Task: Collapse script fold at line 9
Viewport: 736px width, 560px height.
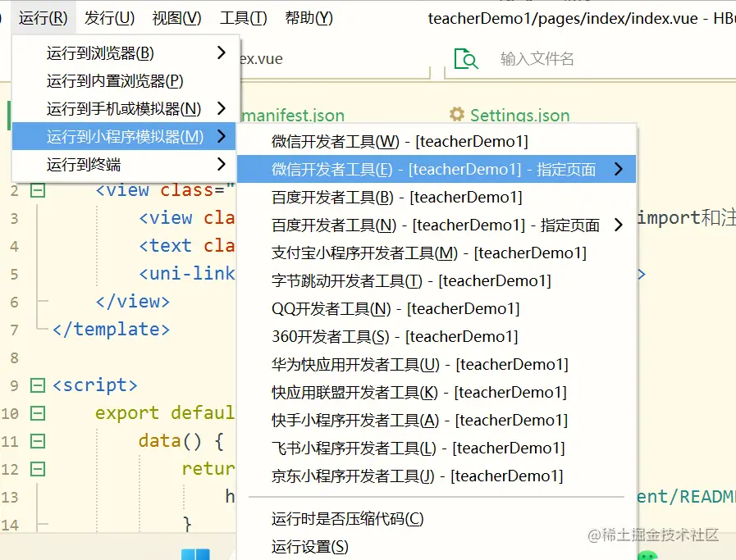Action: [x=38, y=385]
